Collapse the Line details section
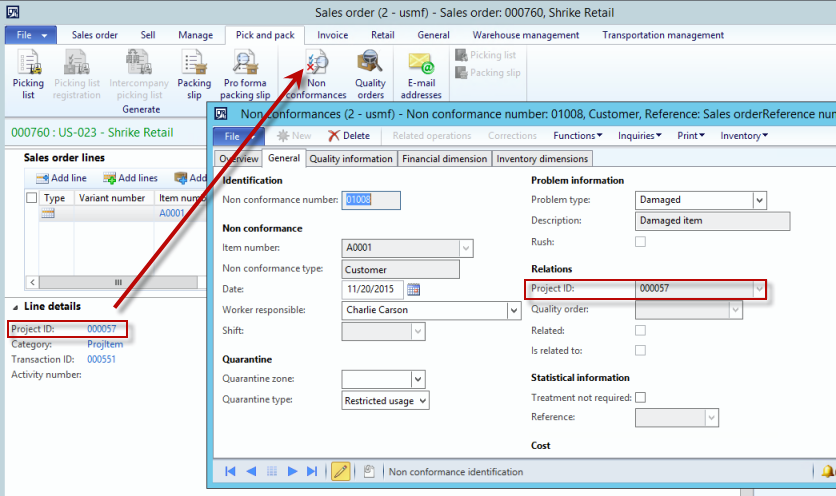The image size is (836, 496). point(15,307)
